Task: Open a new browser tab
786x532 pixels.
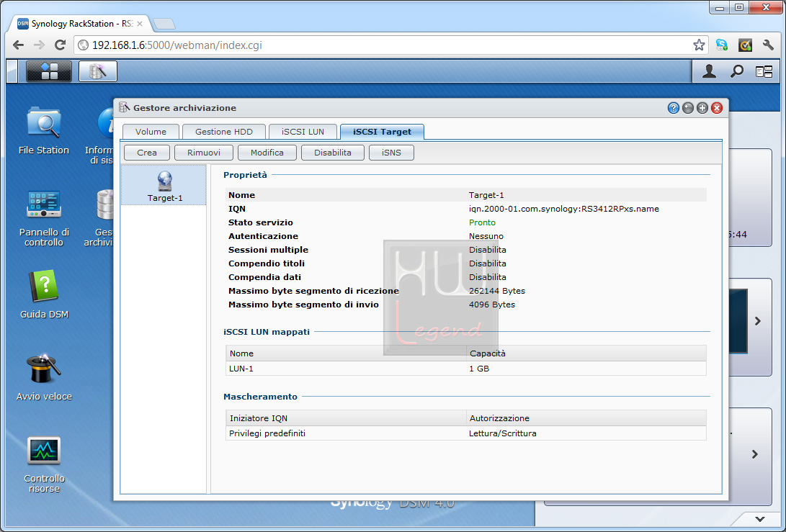Action: (x=164, y=24)
